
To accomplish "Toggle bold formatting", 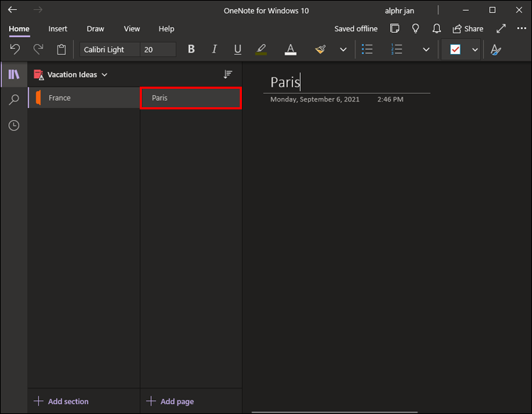I will tap(191, 50).
